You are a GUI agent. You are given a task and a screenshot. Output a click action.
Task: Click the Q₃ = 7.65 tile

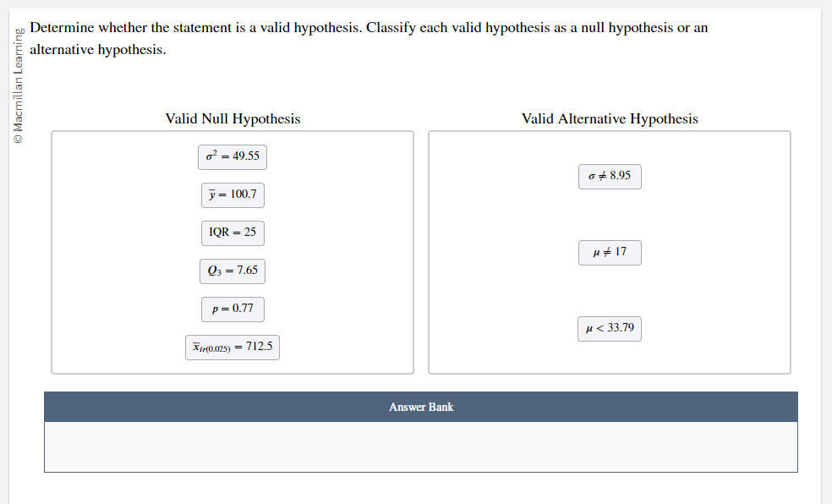coord(233,271)
